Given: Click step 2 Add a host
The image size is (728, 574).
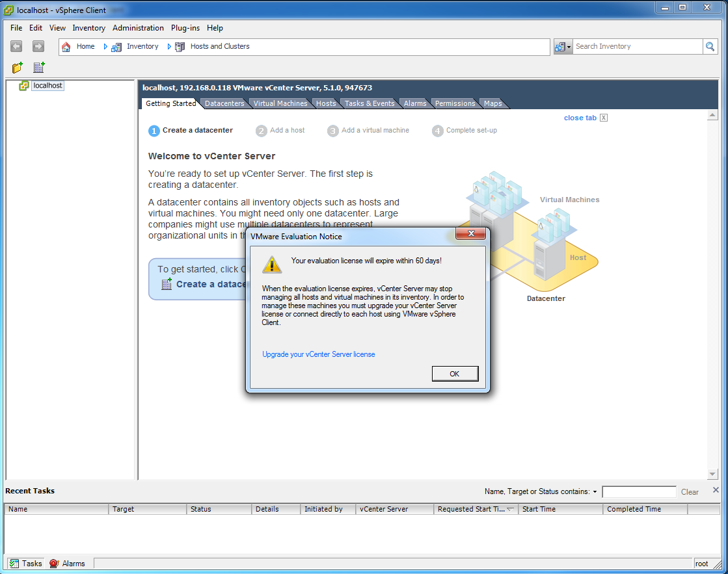Looking at the screenshot, I should click(x=280, y=131).
